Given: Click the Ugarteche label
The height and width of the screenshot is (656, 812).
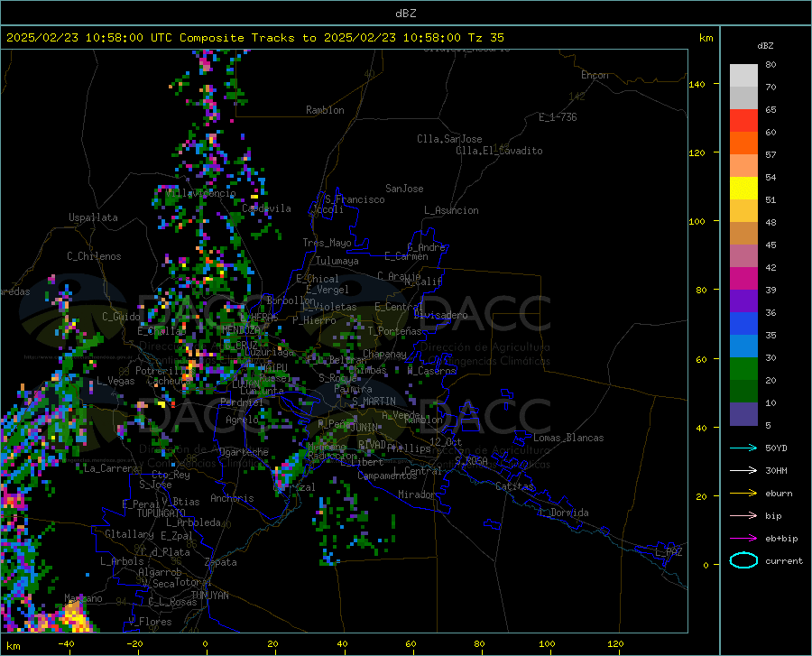Looking at the screenshot, I should click(244, 452).
